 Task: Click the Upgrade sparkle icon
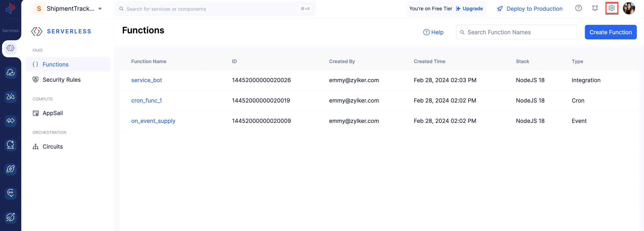coord(458,9)
